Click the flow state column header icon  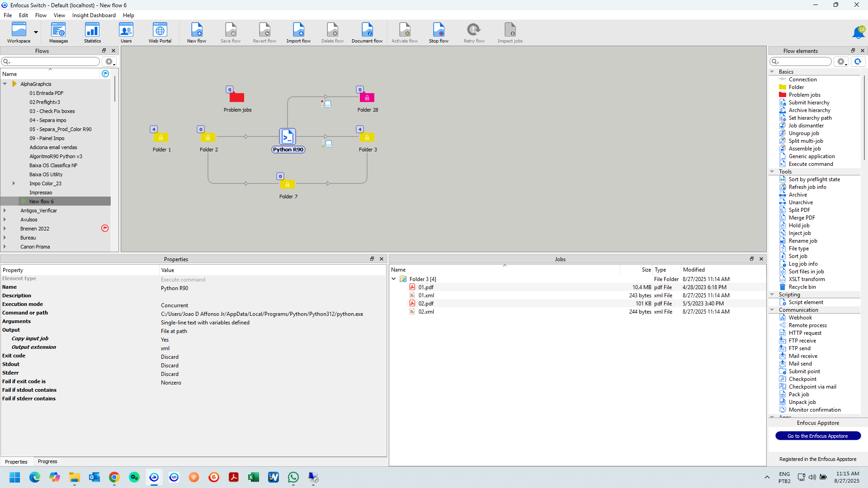tap(105, 74)
